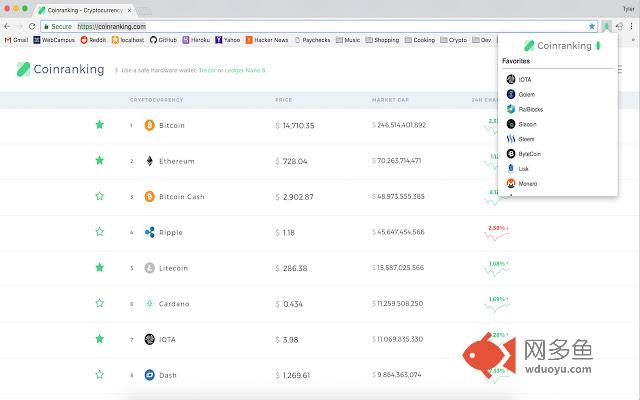
Task: Click the Ripple logo icon
Action: pyautogui.click(x=150, y=232)
